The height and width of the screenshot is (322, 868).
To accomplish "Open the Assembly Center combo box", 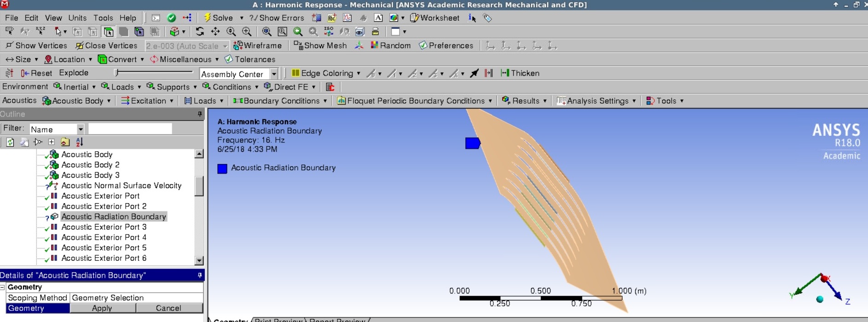I will [239, 74].
